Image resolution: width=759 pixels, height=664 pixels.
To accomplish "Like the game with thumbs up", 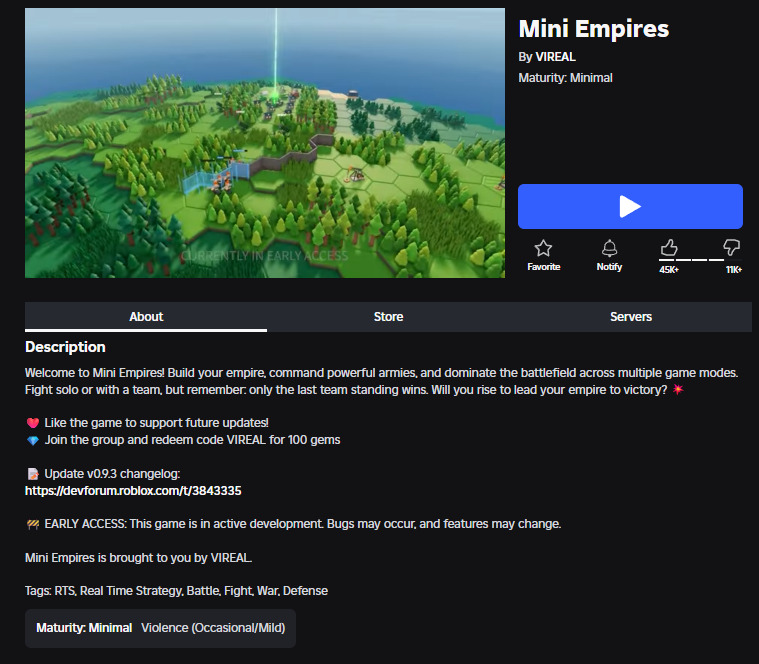I will tap(669, 247).
